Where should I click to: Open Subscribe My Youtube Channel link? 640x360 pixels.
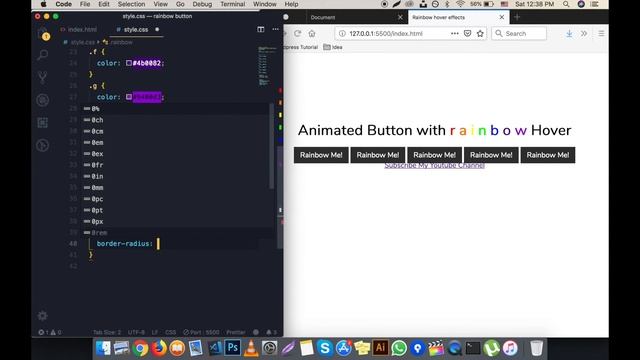[434, 165]
